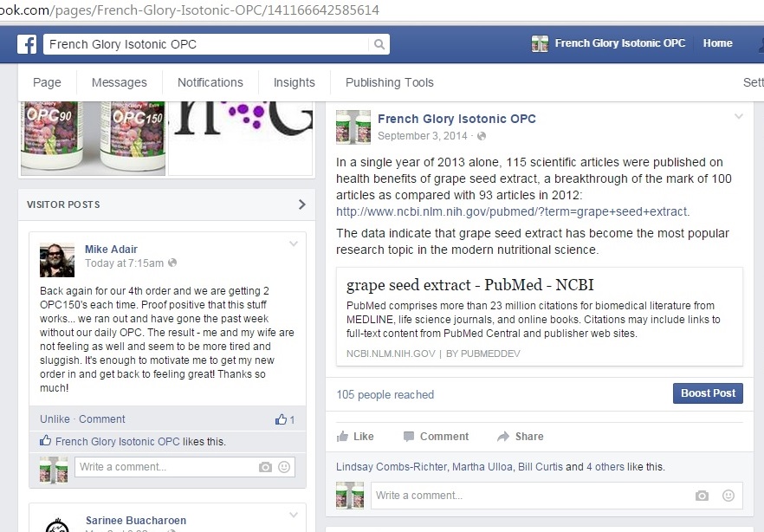Open emoji picker in Mike Adair post comment

click(x=284, y=467)
